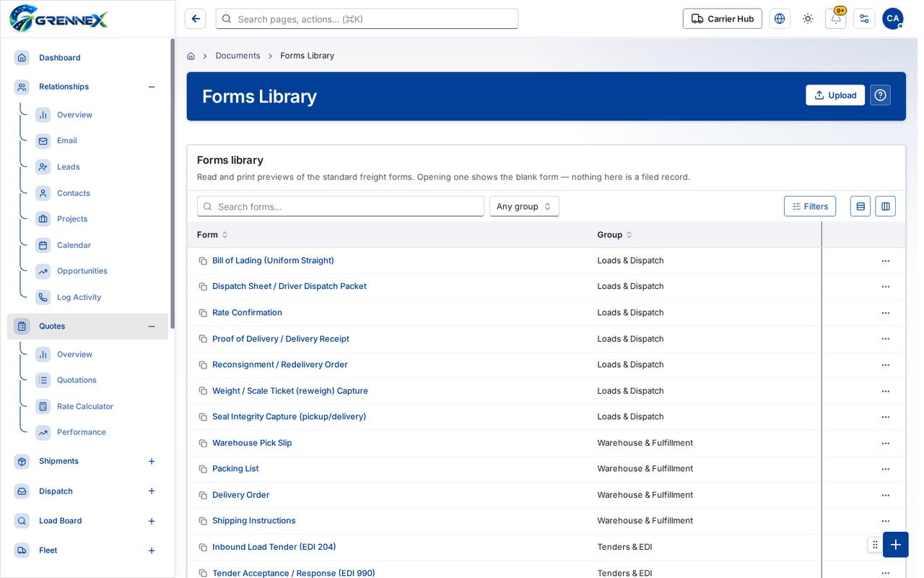Image resolution: width=924 pixels, height=578 pixels.
Task: Click the back arrow button in header
Action: (x=196, y=19)
